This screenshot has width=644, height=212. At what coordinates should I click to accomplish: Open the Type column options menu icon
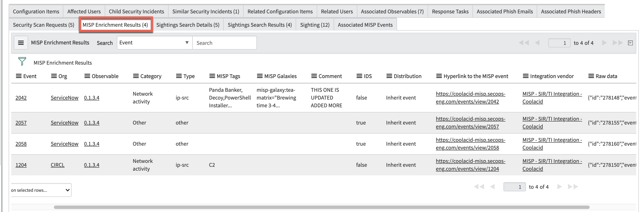179,76
